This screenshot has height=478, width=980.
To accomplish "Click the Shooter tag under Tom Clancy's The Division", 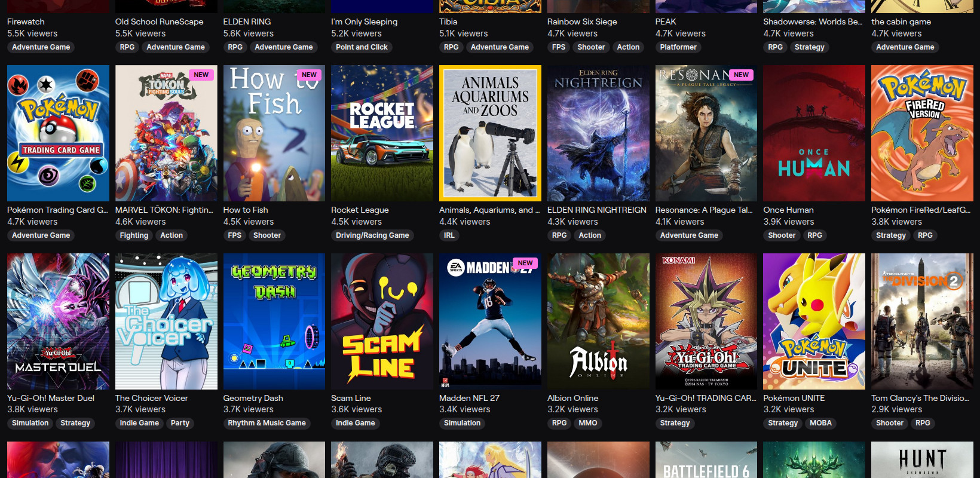I will 890,423.
